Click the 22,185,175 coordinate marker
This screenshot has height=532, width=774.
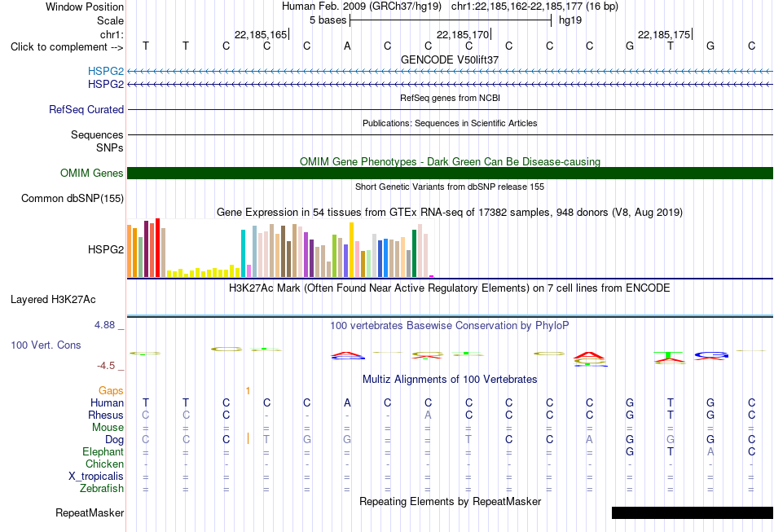coord(664,34)
